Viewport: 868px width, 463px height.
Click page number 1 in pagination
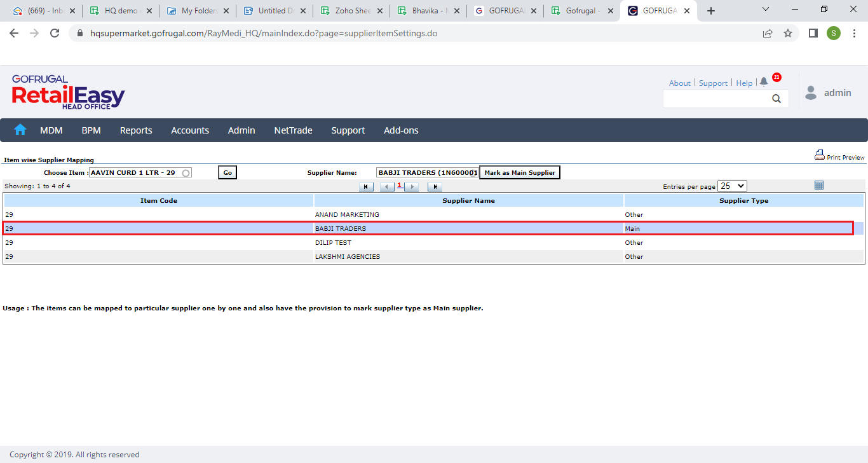pos(399,186)
